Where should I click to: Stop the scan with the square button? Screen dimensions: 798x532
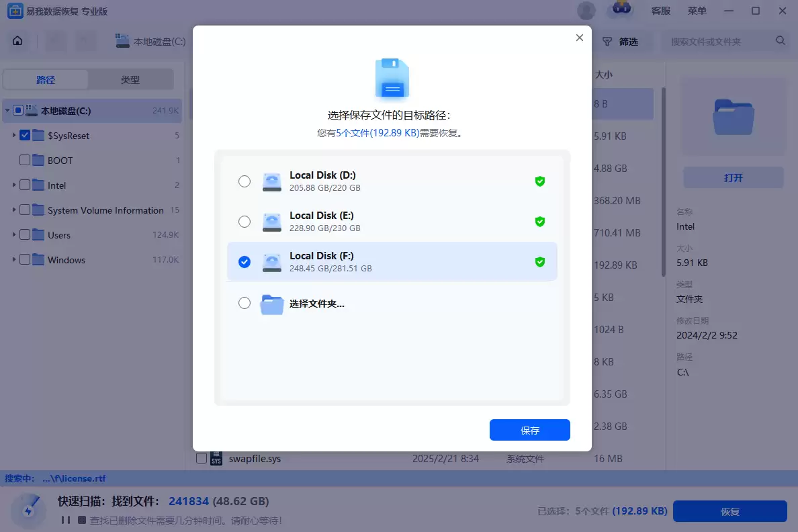(82, 520)
